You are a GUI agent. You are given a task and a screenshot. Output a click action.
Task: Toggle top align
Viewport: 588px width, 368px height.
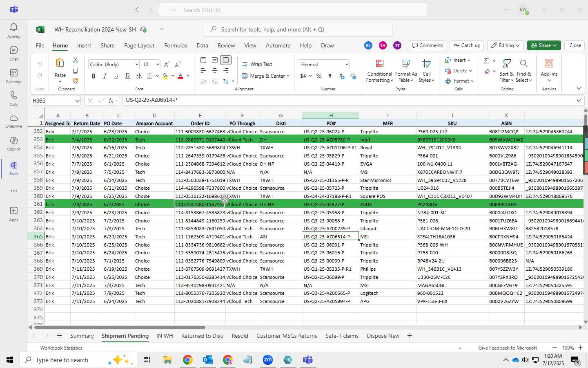[x=203, y=60]
